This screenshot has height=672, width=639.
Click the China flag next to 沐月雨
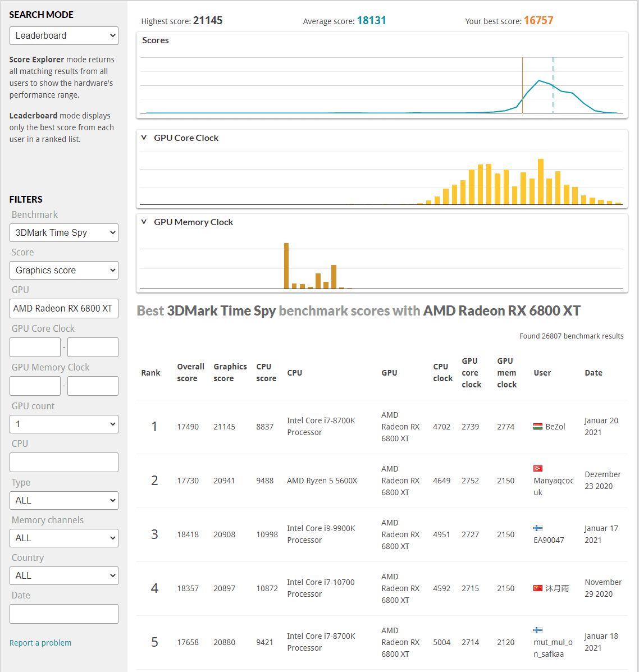[x=538, y=588]
